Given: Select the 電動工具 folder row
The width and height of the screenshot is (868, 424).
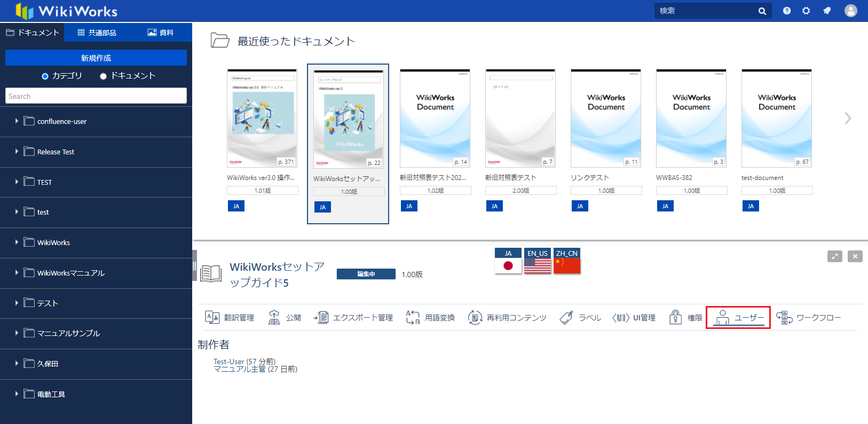Looking at the screenshot, I should tap(96, 394).
